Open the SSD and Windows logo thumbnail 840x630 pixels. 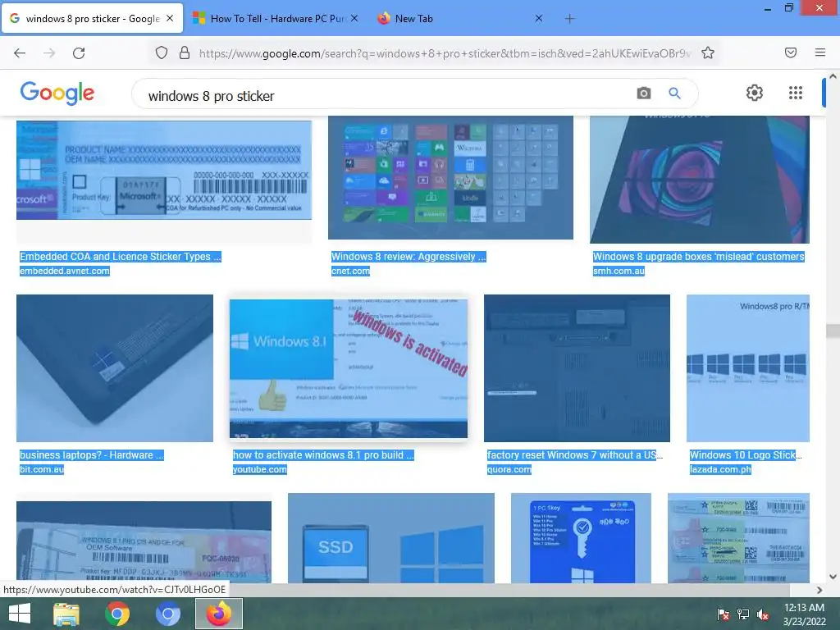[391, 538]
